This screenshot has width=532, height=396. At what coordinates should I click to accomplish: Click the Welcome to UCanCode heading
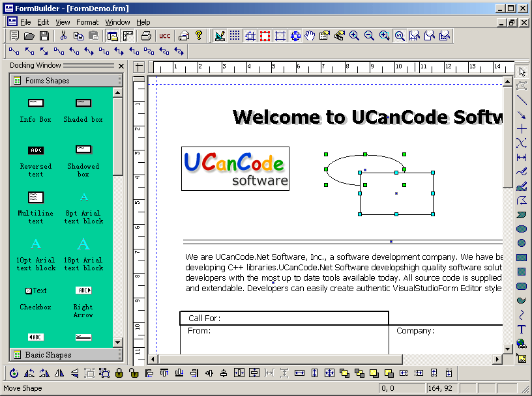click(368, 117)
